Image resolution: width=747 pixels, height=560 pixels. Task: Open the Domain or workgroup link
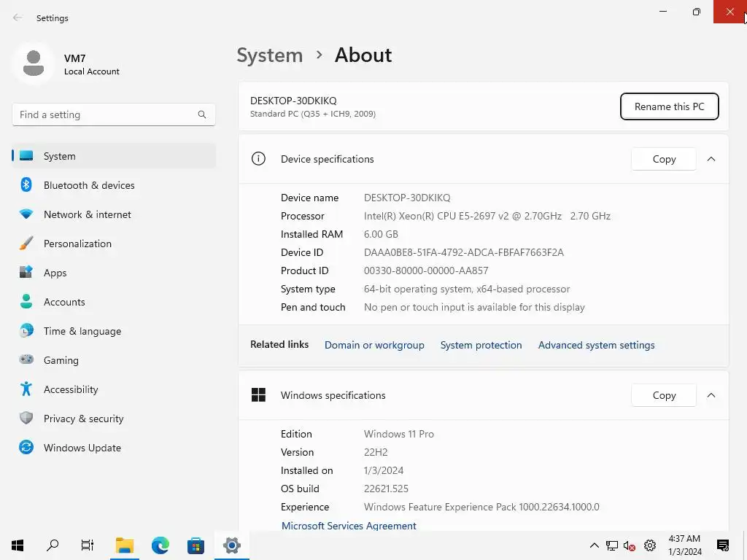coord(374,345)
